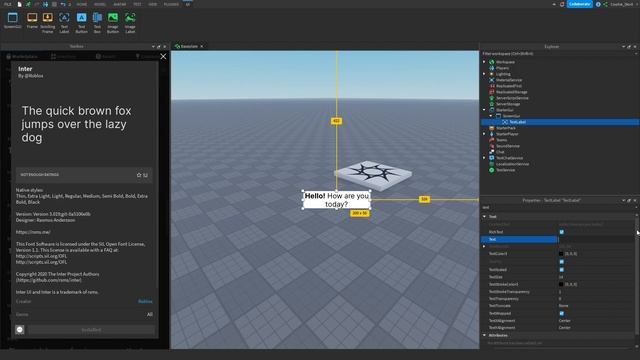Toggle the RichText checkbox
The image size is (640, 360).
[562, 232]
